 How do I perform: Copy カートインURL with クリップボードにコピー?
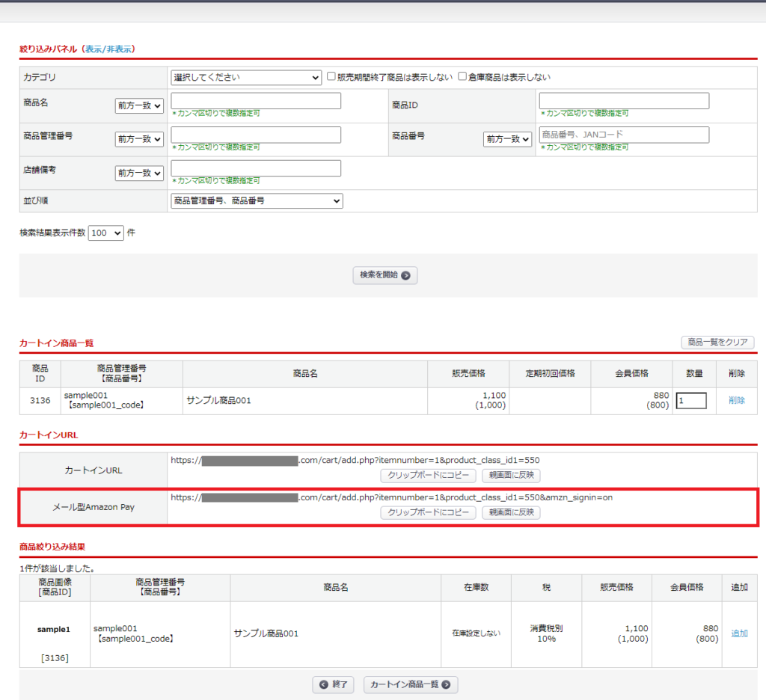coord(428,475)
